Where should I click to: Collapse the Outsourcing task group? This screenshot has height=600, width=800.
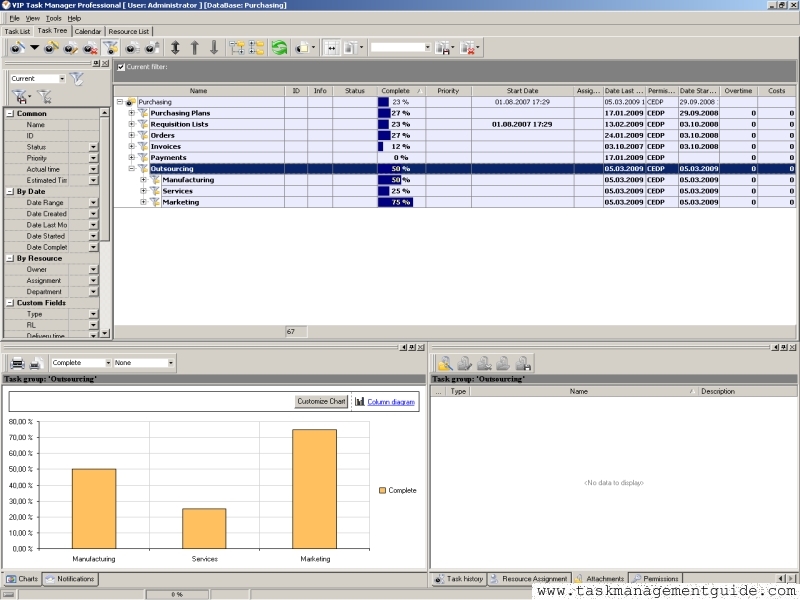(131, 169)
